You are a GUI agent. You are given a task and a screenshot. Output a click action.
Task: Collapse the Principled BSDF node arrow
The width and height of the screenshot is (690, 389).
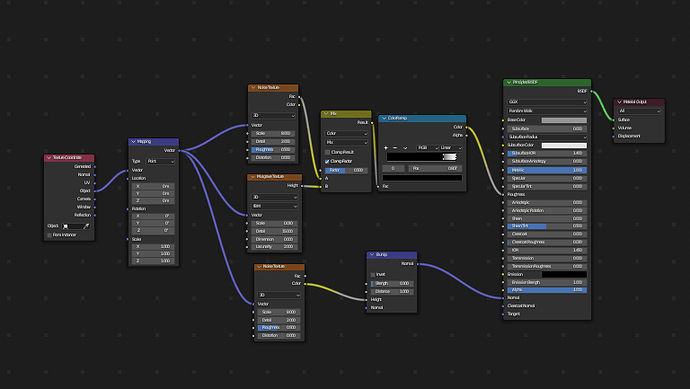509,82
